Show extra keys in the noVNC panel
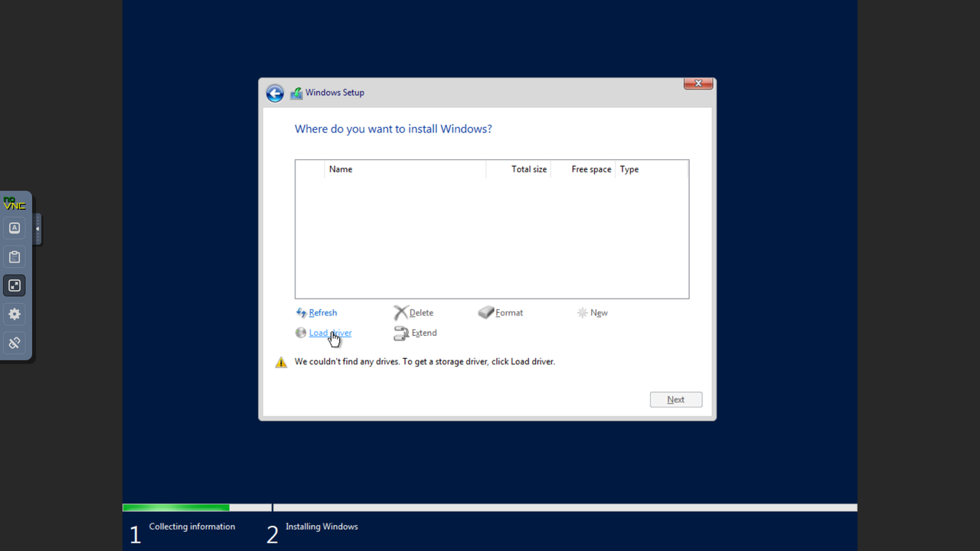 [15, 228]
